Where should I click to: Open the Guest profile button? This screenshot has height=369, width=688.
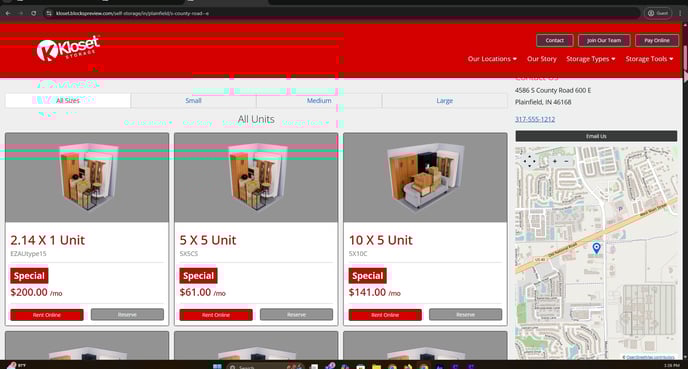tap(658, 13)
